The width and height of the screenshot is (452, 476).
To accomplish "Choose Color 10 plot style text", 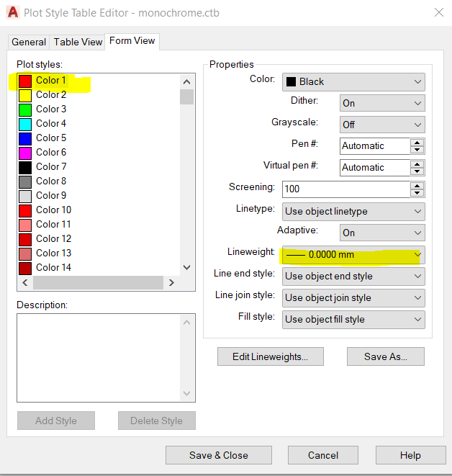I will (53, 210).
